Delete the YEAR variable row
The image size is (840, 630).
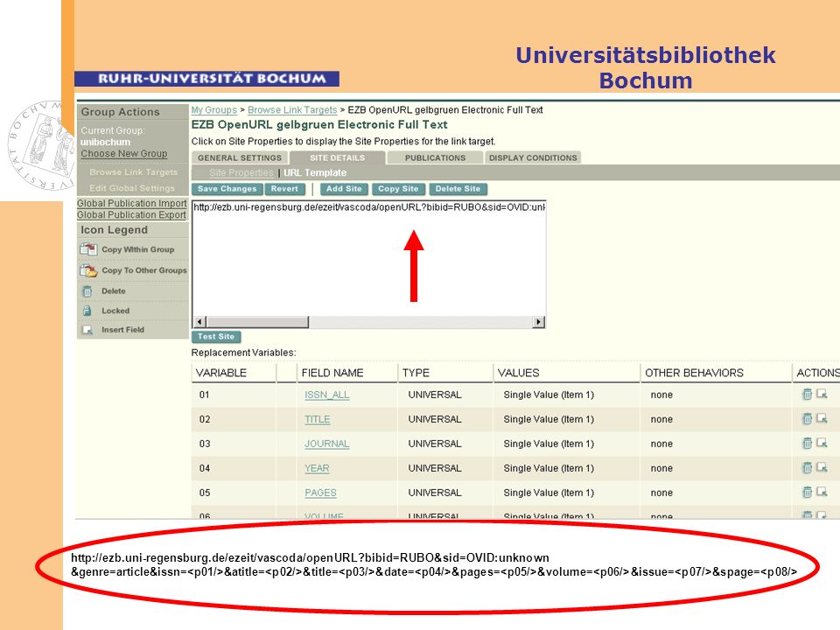(807, 468)
